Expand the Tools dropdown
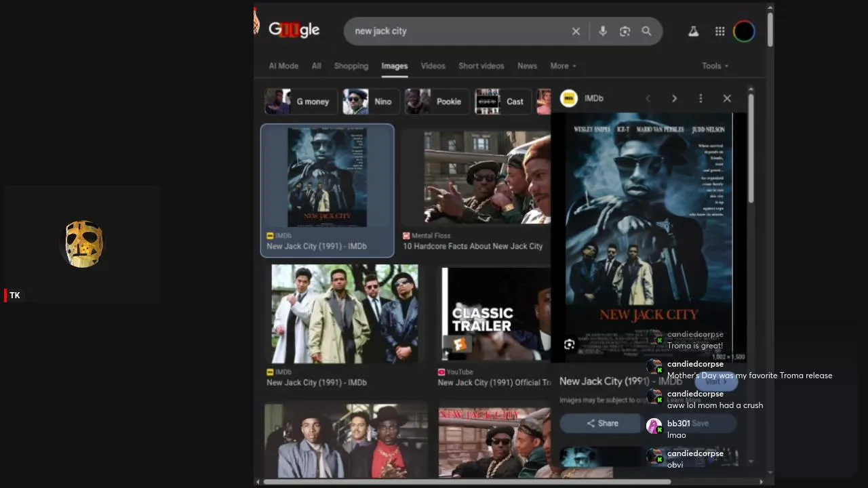This screenshot has height=488, width=868. tap(715, 66)
